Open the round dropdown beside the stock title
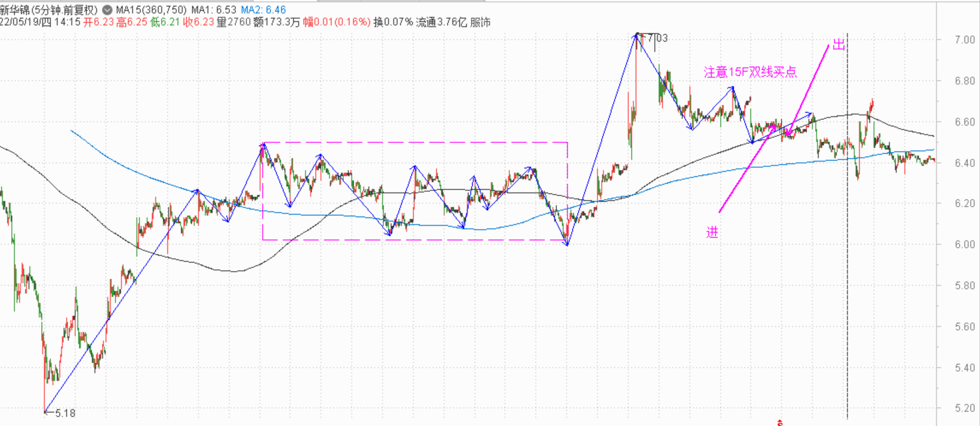The width and height of the screenshot is (980, 426). [107, 10]
